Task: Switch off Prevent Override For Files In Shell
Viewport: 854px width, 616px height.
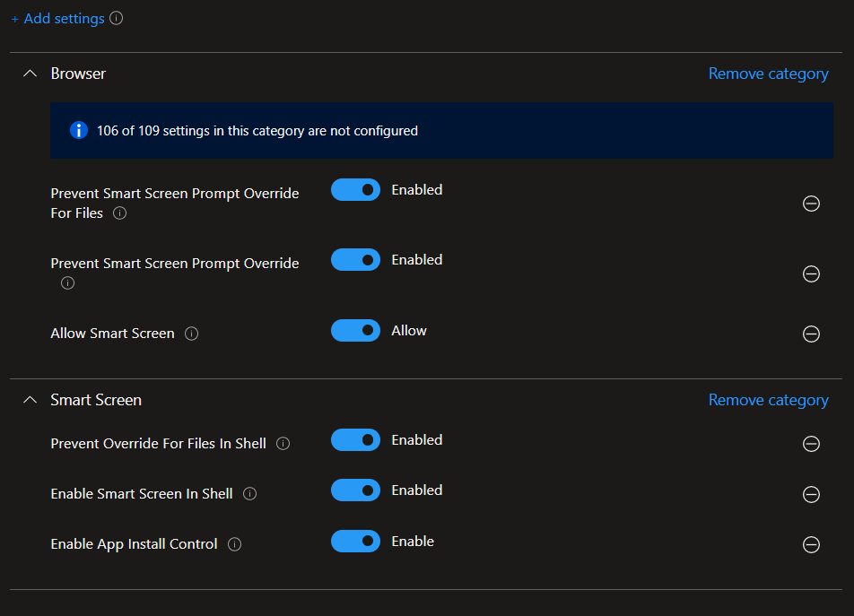Action: pyautogui.click(x=355, y=440)
